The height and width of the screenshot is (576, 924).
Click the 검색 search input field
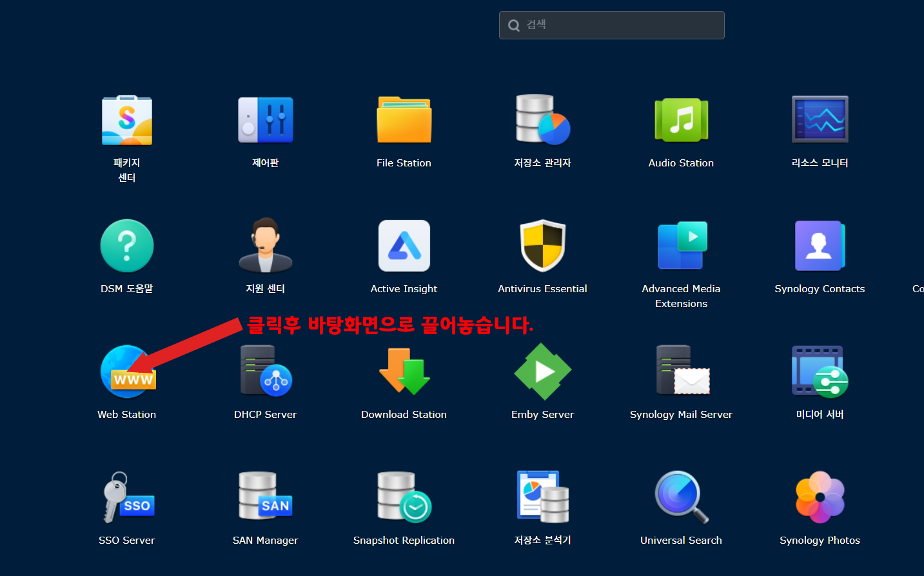pyautogui.click(x=612, y=25)
